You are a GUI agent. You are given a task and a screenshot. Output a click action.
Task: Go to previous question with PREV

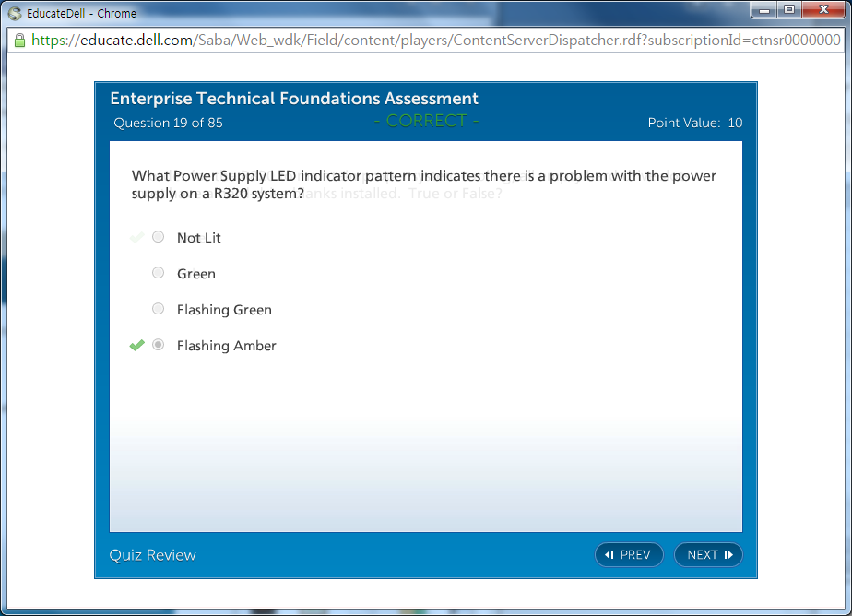pyautogui.click(x=629, y=554)
